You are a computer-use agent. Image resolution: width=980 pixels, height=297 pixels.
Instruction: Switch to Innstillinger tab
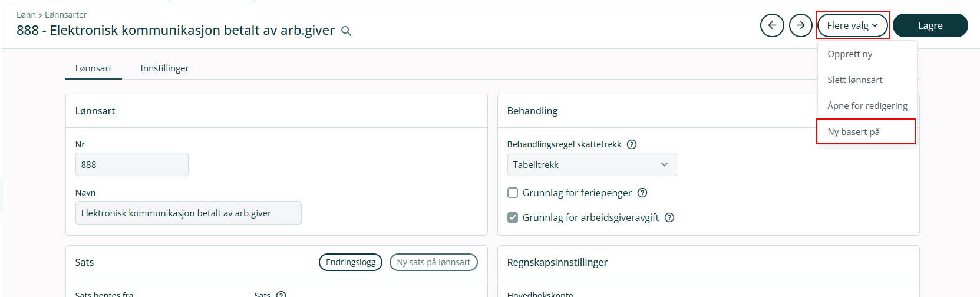click(164, 68)
